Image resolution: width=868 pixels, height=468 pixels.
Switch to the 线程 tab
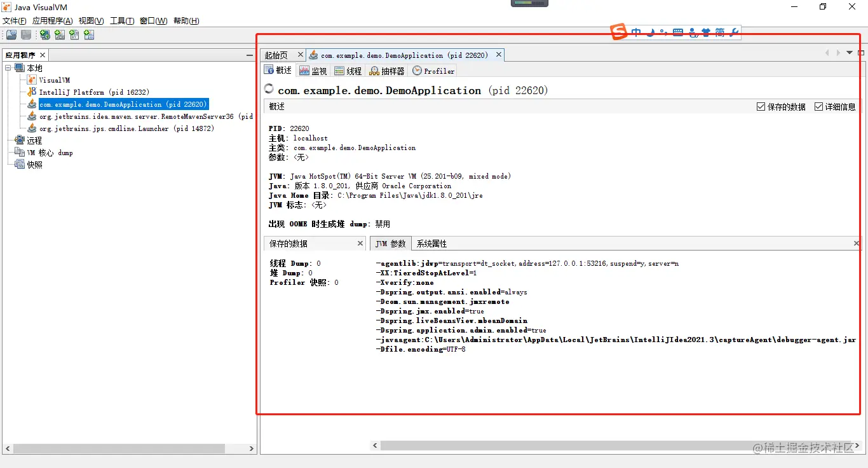pyautogui.click(x=348, y=71)
